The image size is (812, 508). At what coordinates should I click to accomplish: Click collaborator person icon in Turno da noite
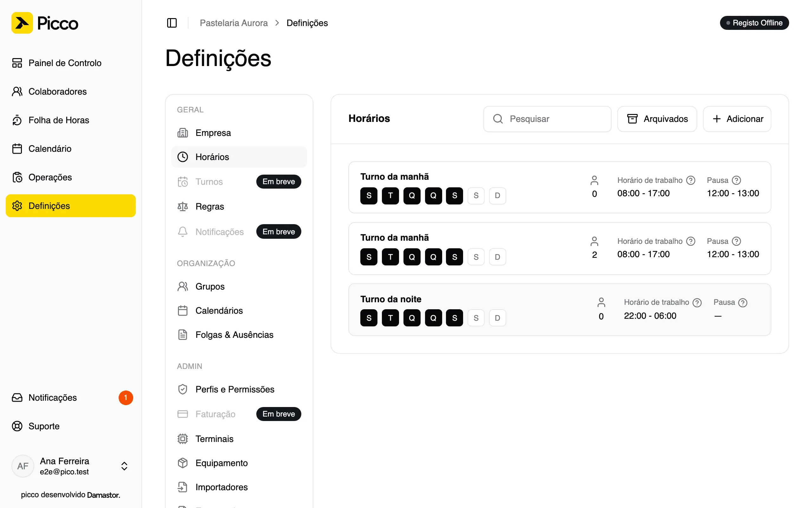tap(601, 302)
